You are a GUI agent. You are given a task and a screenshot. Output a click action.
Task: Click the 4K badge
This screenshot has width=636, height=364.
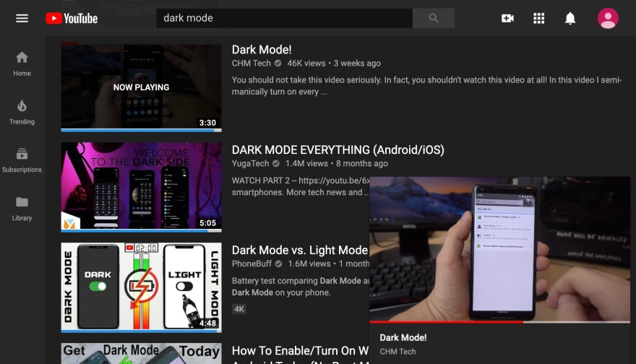[239, 309]
